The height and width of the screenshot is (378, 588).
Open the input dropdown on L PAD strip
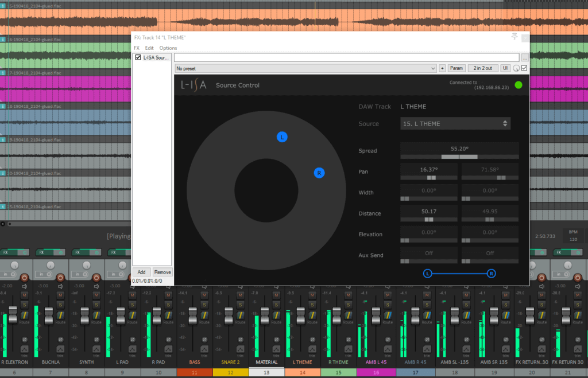(116, 274)
